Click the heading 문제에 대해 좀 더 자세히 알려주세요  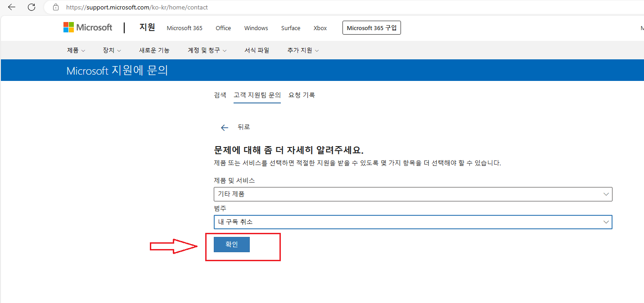[288, 150]
